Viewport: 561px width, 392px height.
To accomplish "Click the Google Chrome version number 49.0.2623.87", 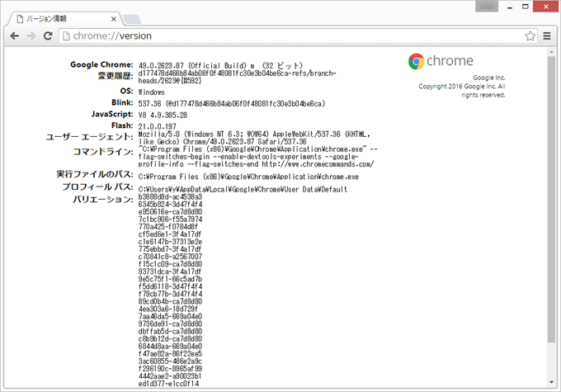I will pyautogui.click(x=161, y=66).
